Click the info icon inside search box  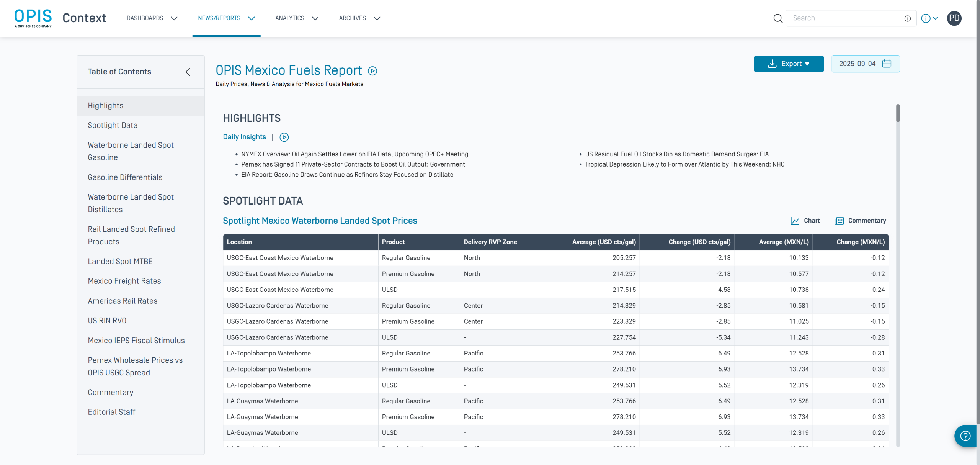tap(907, 18)
